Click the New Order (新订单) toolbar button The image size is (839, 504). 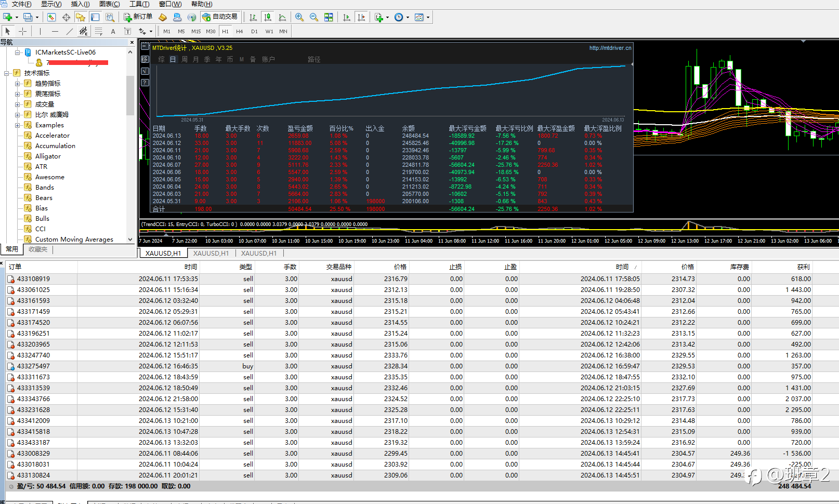[x=138, y=17]
